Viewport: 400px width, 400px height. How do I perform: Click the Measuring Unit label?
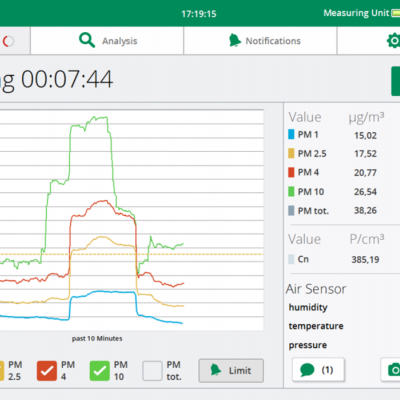pyautogui.click(x=356, y=13)
